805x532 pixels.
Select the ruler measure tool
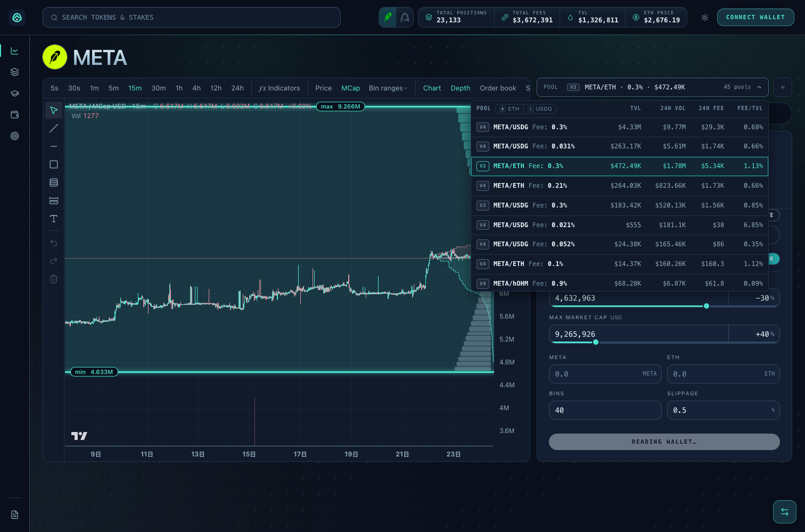pos(54,201)
